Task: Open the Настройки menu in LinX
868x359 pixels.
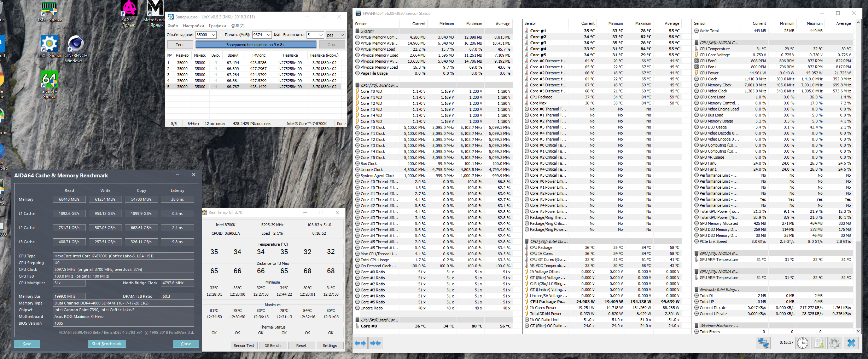Action: (193, 26)
